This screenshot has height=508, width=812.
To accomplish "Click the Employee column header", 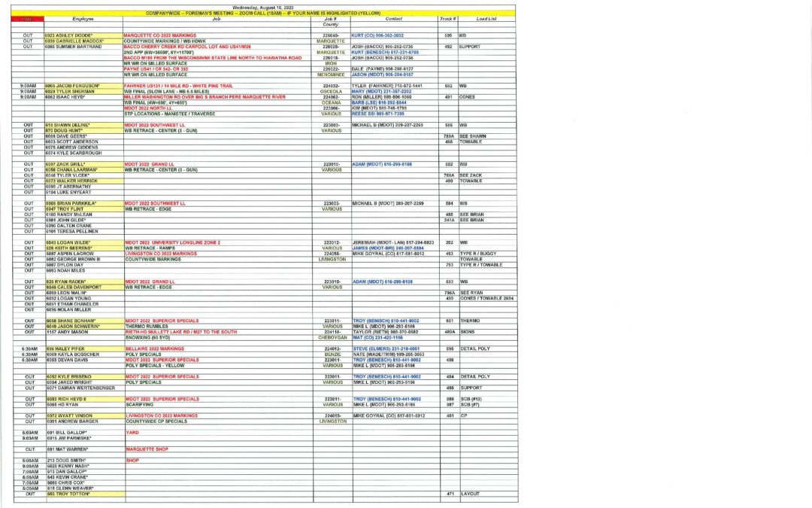I will tap(83, 19).
